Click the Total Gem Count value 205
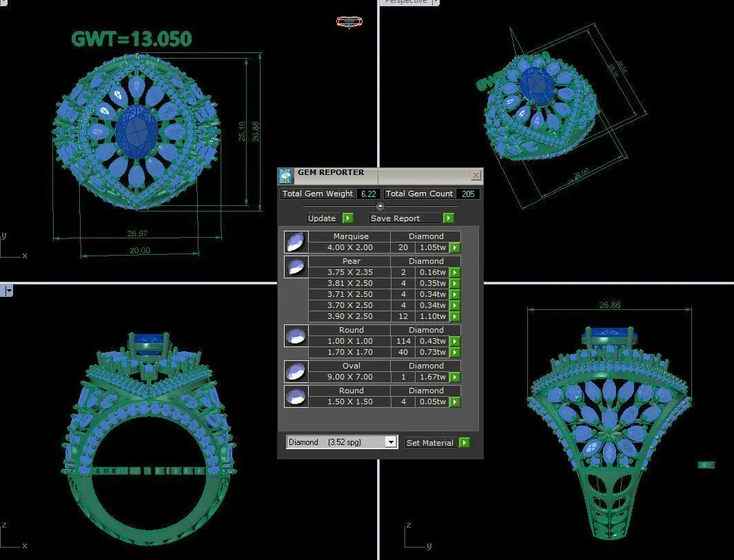734x560 pixels. click(x=468, y=194)
